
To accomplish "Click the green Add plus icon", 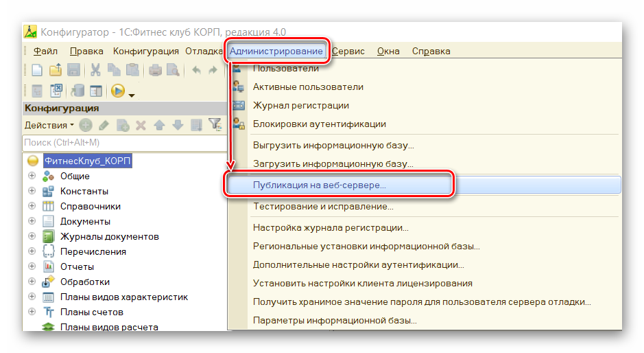I will 86,125.
